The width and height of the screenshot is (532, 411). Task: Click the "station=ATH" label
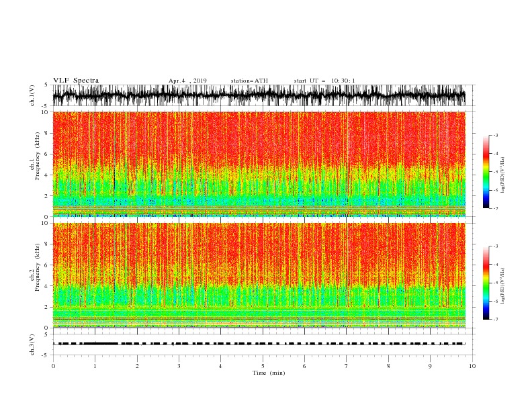pos(249,81)
